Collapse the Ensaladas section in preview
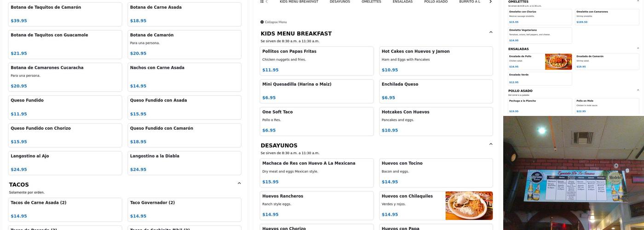This screenshot has height=230, width=644. pos(638,48)
